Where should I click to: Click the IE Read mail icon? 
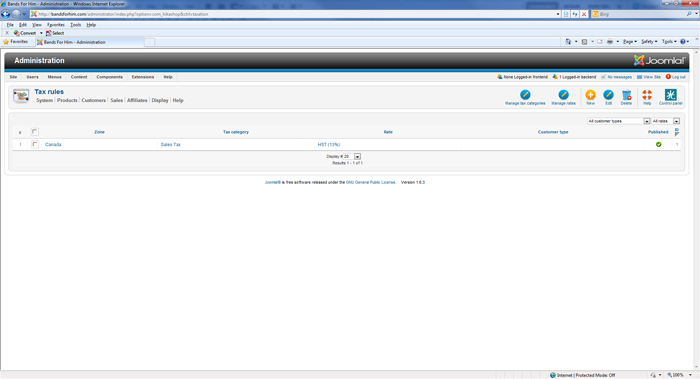600,42
